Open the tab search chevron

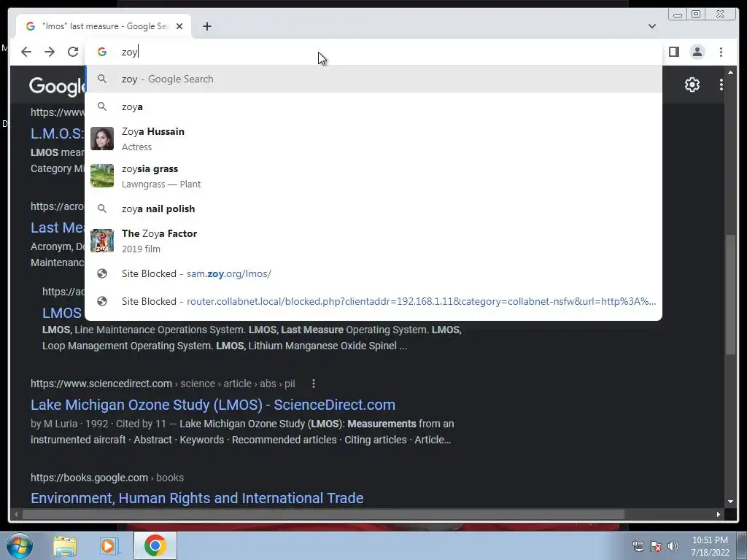click(x=652, y=26)
